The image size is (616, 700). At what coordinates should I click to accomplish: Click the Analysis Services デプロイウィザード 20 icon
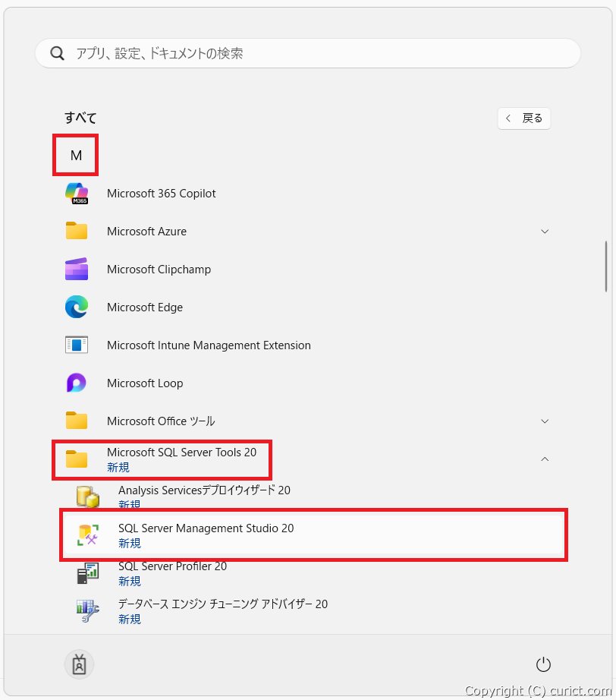pos(88,497)
